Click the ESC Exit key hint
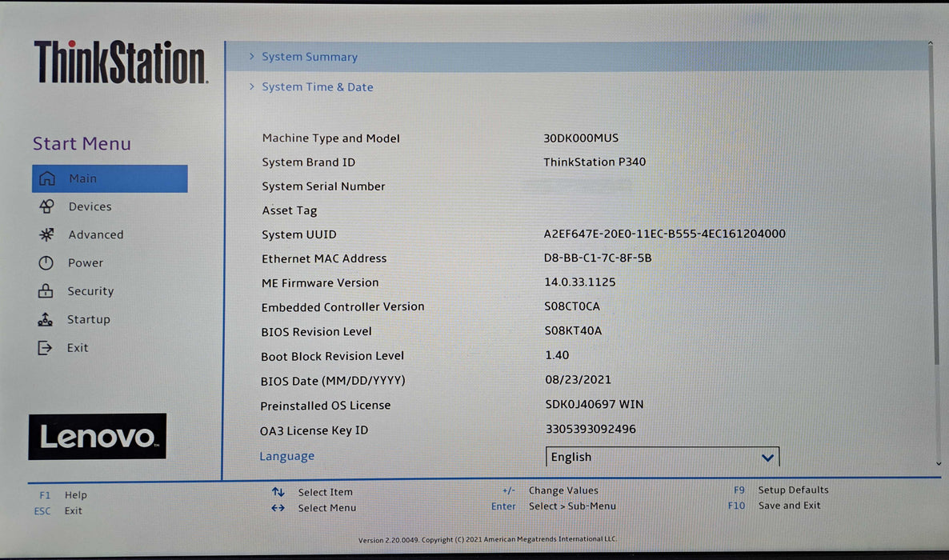The width and height of the screenshot is (949, 560). pyautogui.click(x=58, y=510)
